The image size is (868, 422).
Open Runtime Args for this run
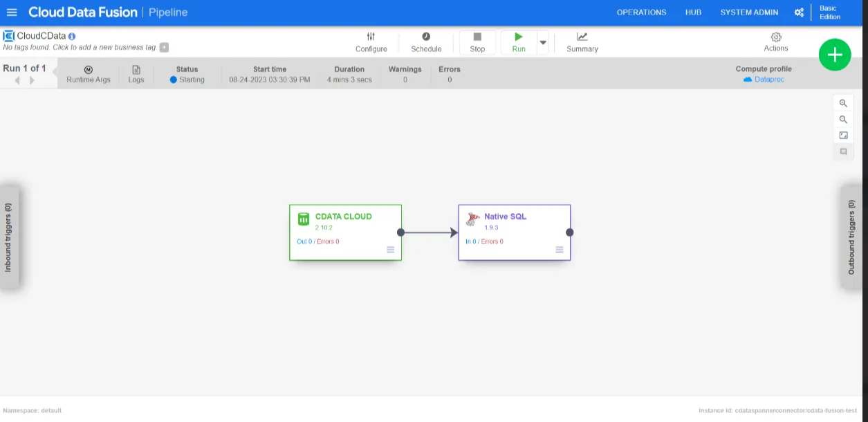(89, 74)
